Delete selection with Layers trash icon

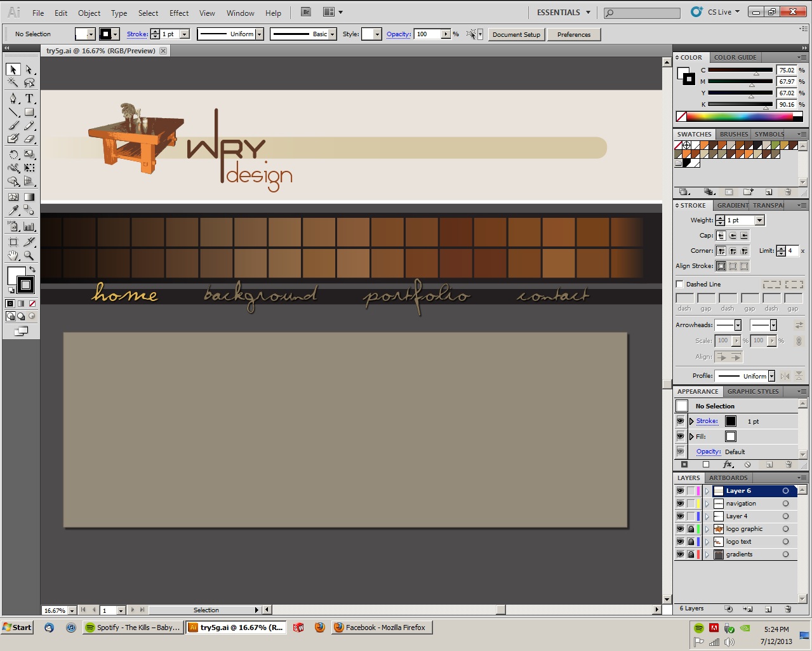(788, 608)
